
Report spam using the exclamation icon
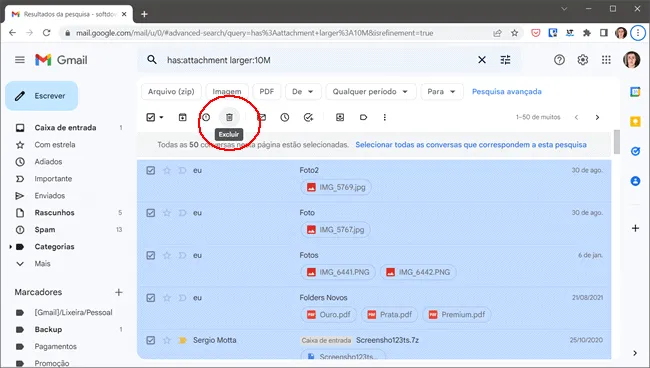click(206, 117)
